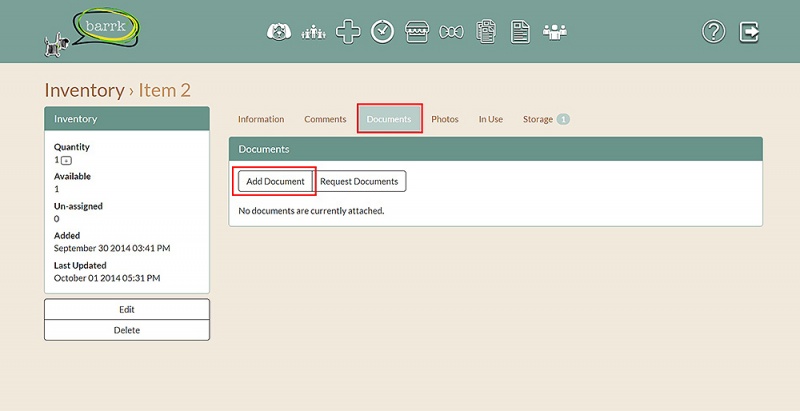Click the Edit button
The height and width of the screenshot is (411, 800).
(x=127, y=310)
